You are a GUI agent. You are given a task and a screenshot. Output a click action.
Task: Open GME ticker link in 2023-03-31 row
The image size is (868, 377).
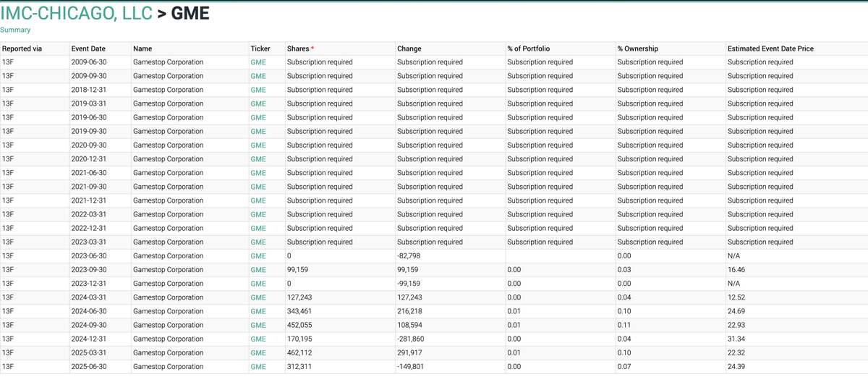coord(258,242)
